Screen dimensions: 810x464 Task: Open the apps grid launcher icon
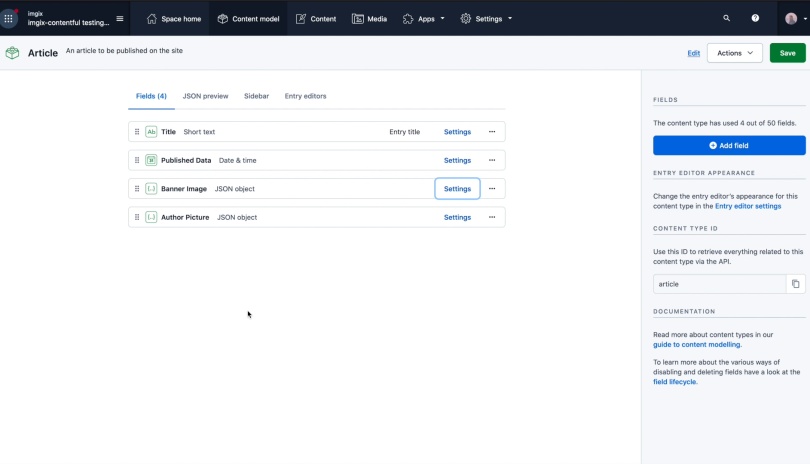click(9, 19)
